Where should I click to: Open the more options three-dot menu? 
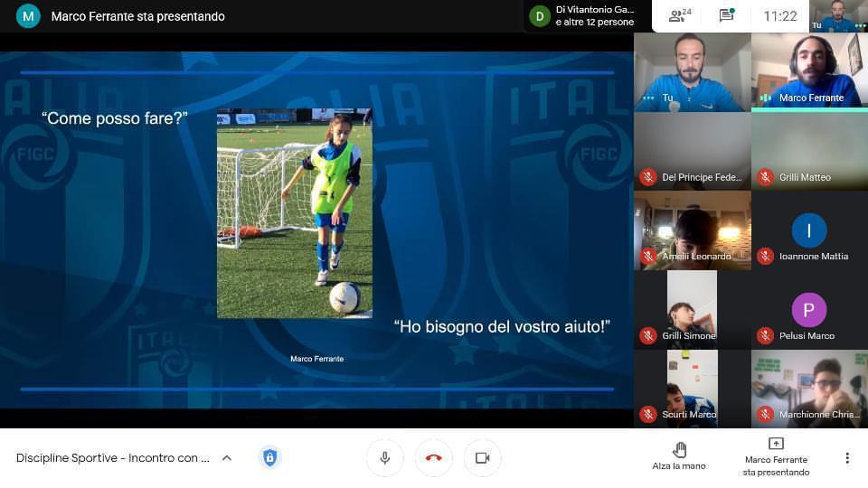pyautogui.click(x=847, y=458)
